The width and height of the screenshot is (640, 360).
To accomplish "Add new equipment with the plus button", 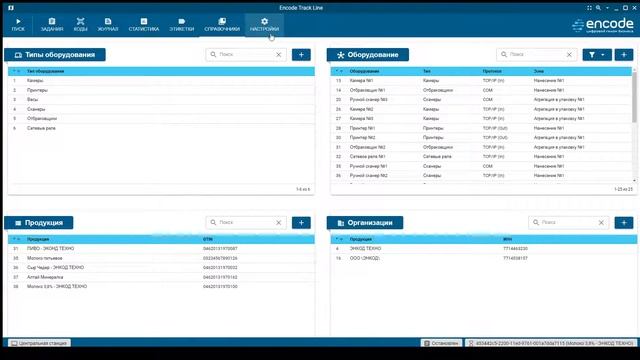I will point(624,55).
